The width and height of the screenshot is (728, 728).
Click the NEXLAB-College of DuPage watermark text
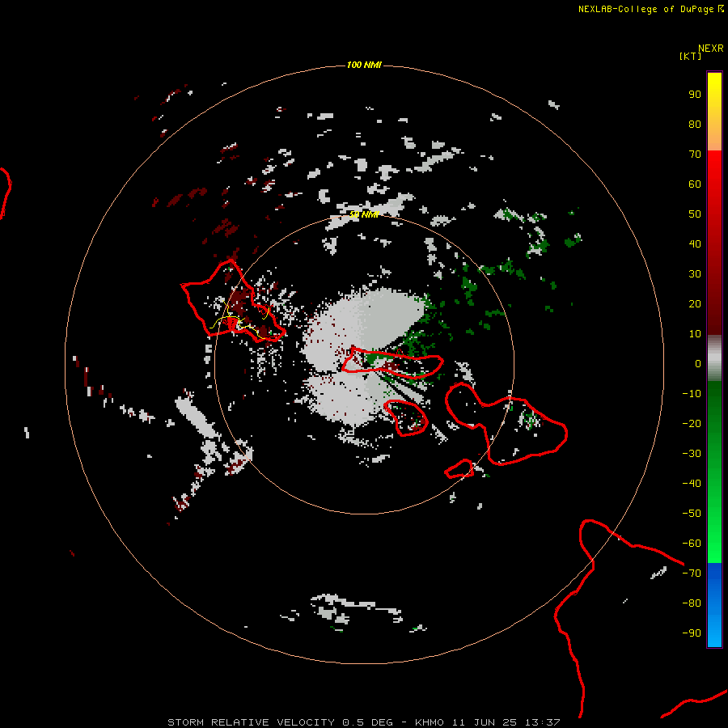651,9
